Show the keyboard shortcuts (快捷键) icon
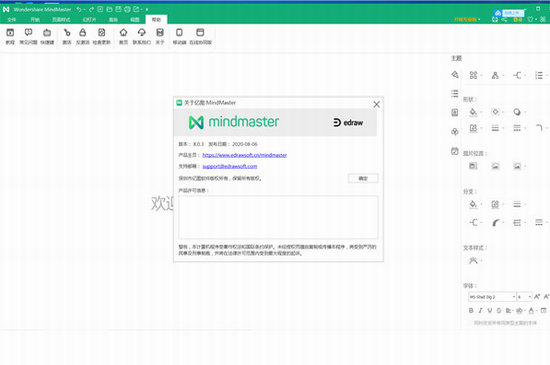Viewport: 550px width, 365px height. pos(47,36)
